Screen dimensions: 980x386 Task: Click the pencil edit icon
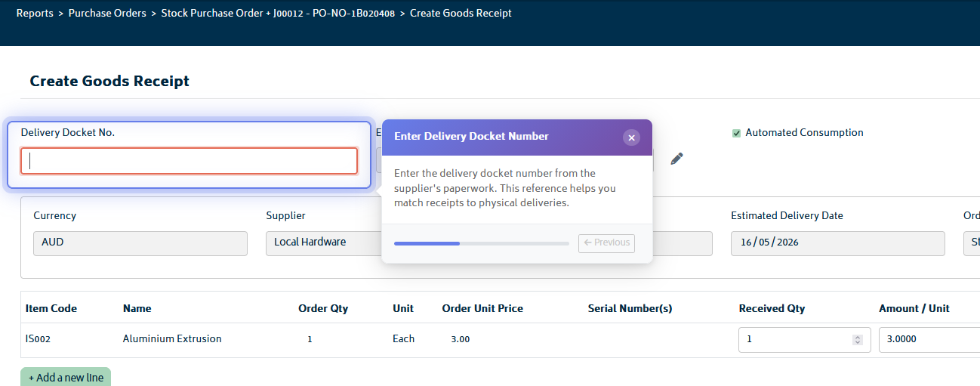677,159
